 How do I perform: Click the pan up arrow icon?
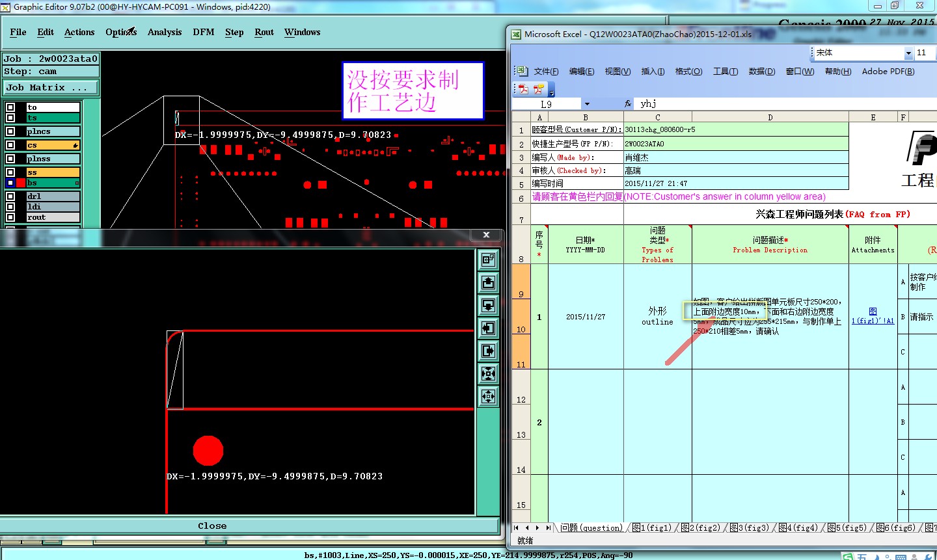[x=488, y=283]
